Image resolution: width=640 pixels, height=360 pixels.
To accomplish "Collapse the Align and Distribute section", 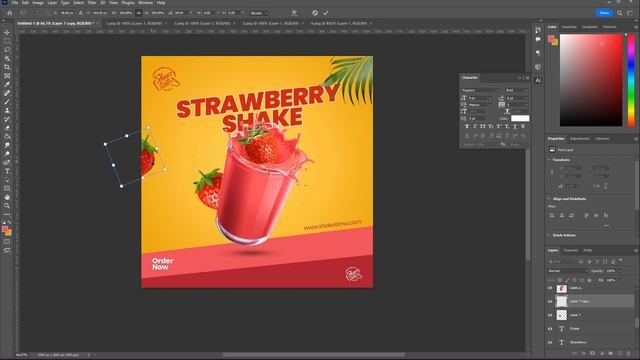I will (x=549, y=199).
